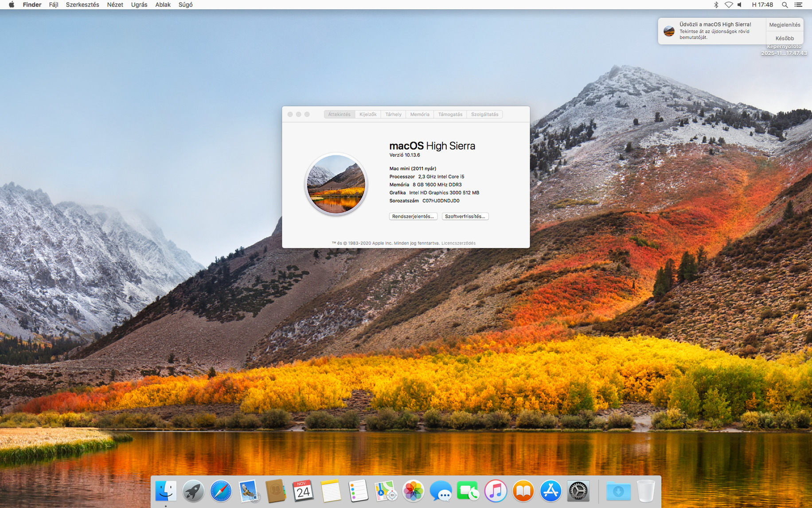The image size is (812, 508).
Task: Open the Licencszerződés link
Action: [x=458, y=243]
